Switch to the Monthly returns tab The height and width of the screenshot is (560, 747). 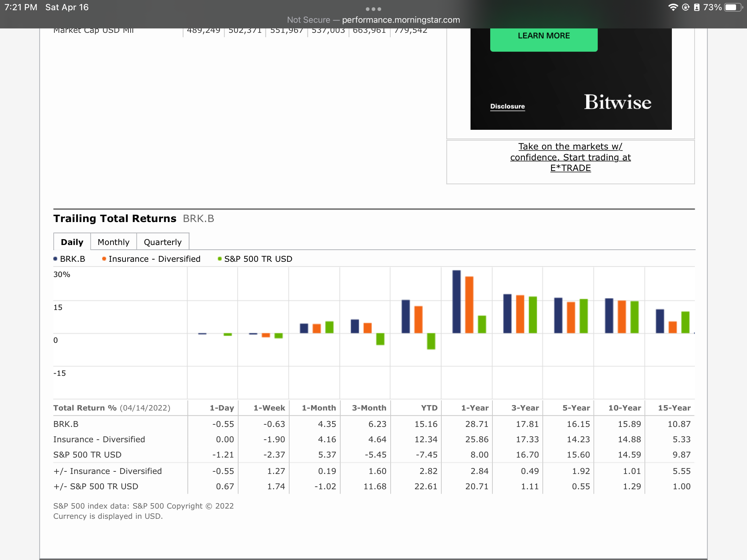tap(113, 242)
